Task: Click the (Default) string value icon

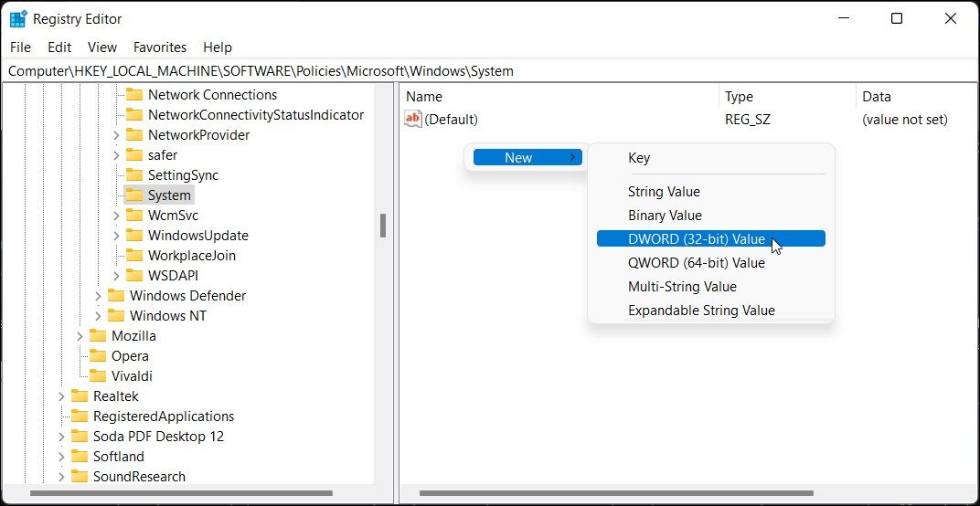Action: point(413,120)
